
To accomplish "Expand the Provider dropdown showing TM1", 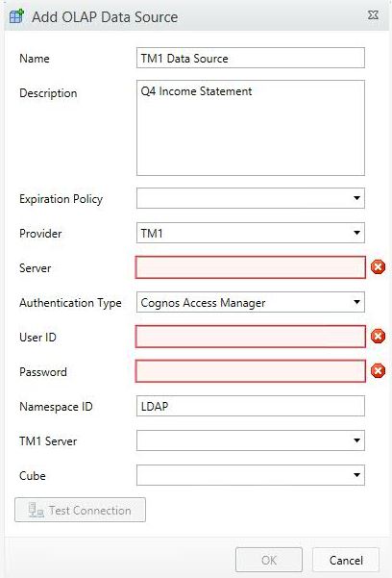I will tap(251, 233).
